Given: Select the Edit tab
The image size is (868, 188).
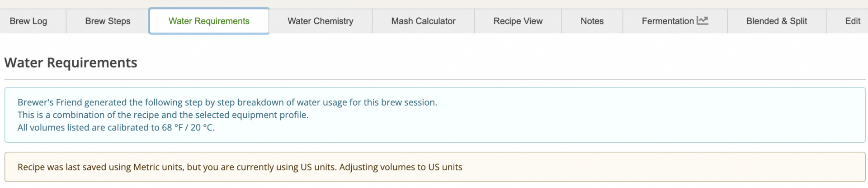Looking at the screenshot, I should (852, 21).
